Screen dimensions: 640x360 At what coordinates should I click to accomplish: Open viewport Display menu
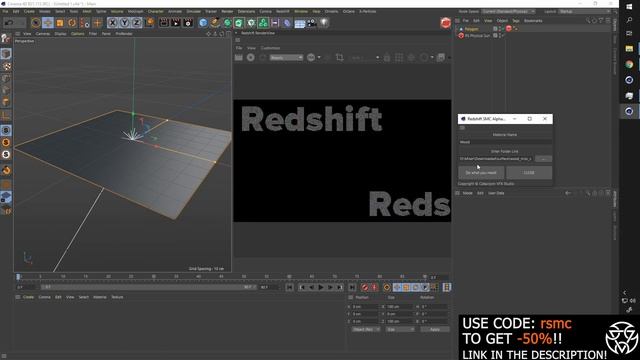60,34
